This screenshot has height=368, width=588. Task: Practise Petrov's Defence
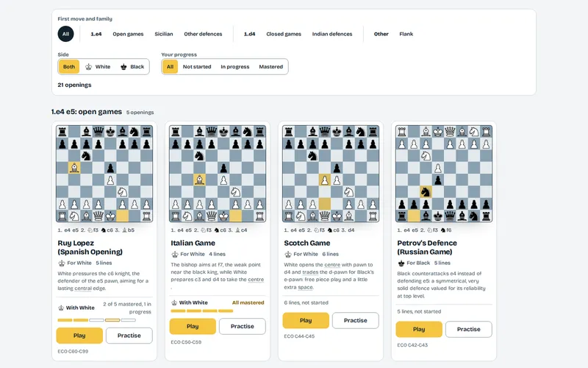(469, 329)
